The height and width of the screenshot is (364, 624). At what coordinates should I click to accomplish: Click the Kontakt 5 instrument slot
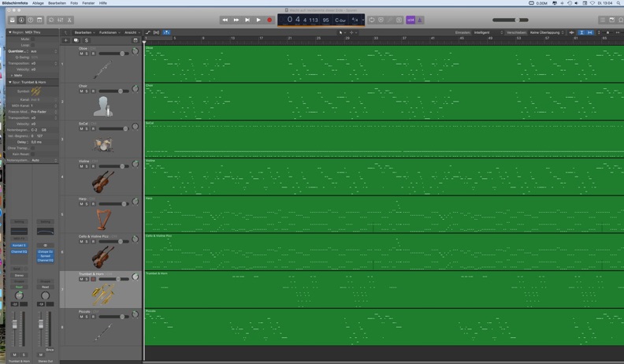19,246
